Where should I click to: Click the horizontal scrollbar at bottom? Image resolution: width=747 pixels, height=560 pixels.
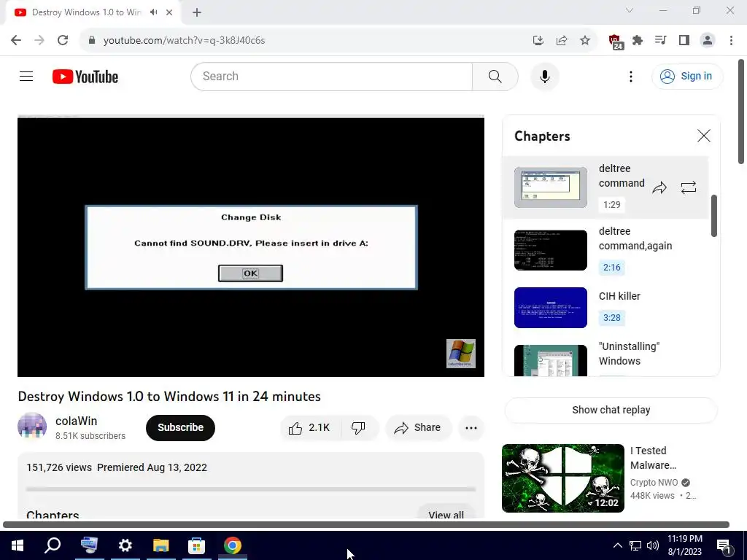(366, 525)
